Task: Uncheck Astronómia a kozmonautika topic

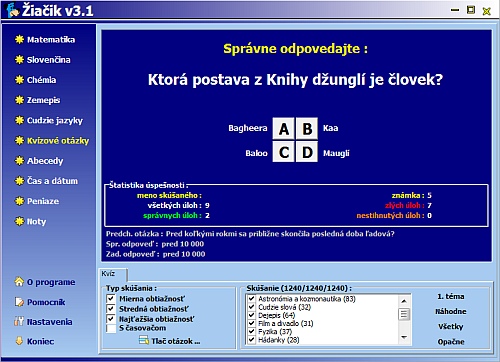Action: (x=252, y=299)
